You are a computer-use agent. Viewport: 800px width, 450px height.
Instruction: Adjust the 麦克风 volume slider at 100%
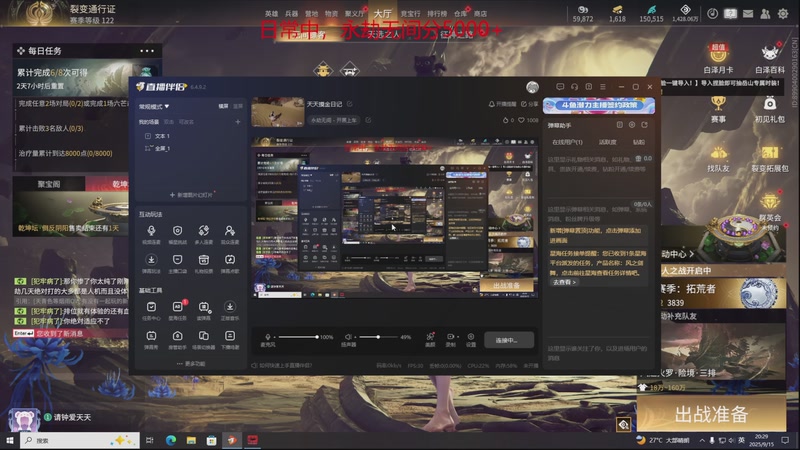pyautogui.click(x=298, y=337)
